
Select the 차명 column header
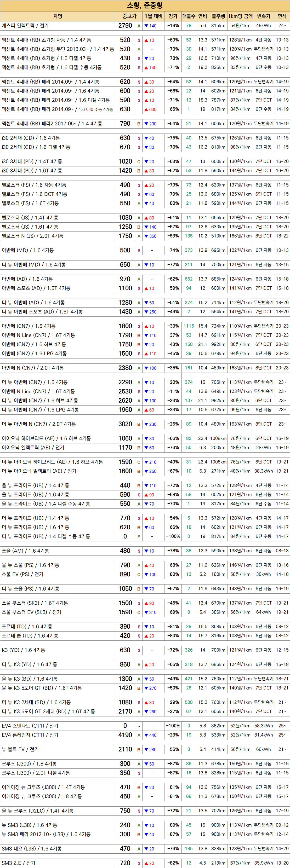pos(57,16)
